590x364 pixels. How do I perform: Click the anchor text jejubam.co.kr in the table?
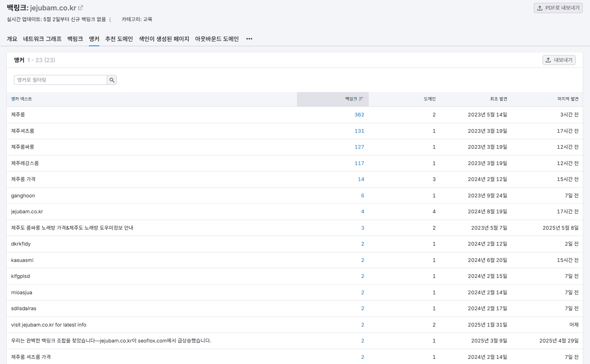pos(27,212)
